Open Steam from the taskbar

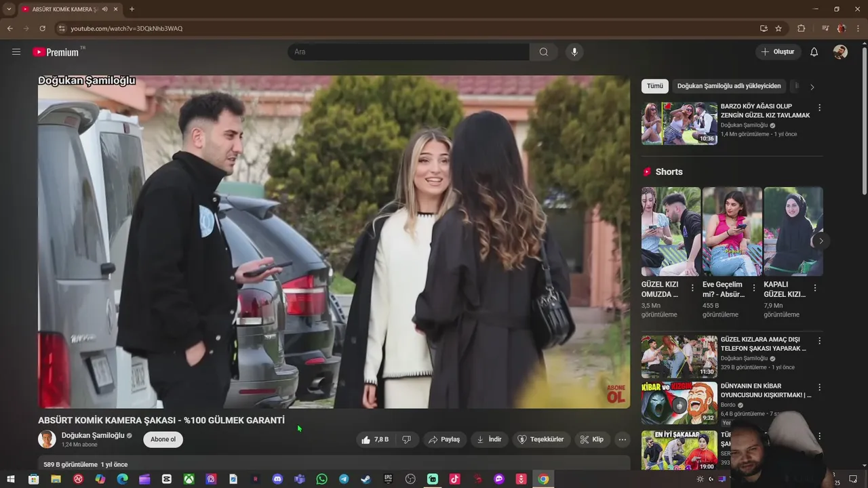point(366,479)
